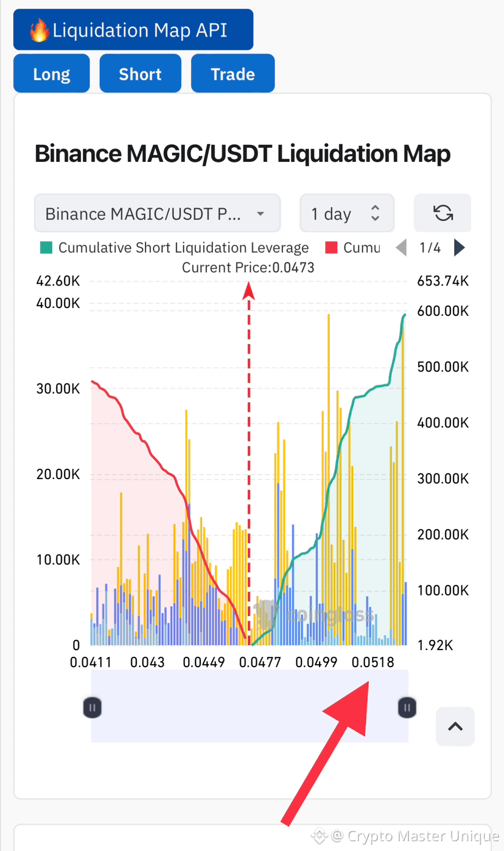Click the 0.0449 x-axis label

(x=204, y=662)
